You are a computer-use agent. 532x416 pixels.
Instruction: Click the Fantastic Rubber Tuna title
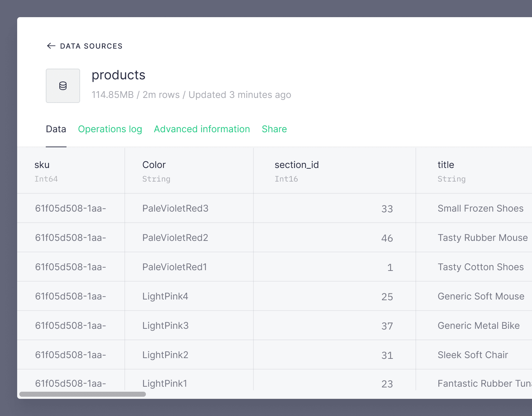[485, 383]
